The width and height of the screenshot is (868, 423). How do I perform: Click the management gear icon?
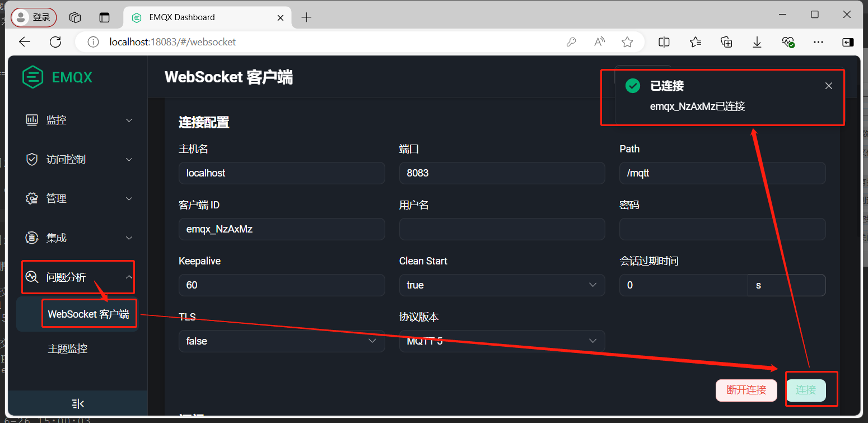point(32,198)
